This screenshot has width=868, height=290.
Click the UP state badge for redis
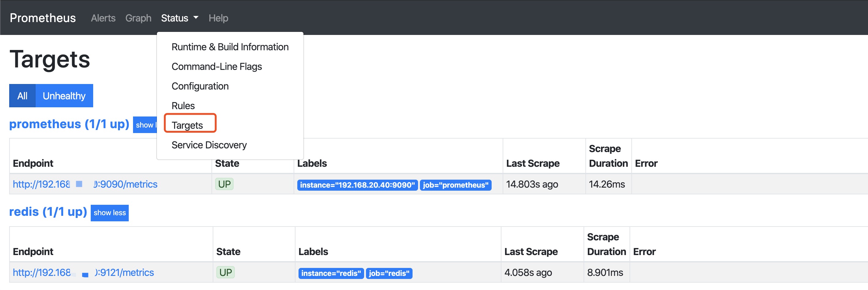[x=225, y=273]
